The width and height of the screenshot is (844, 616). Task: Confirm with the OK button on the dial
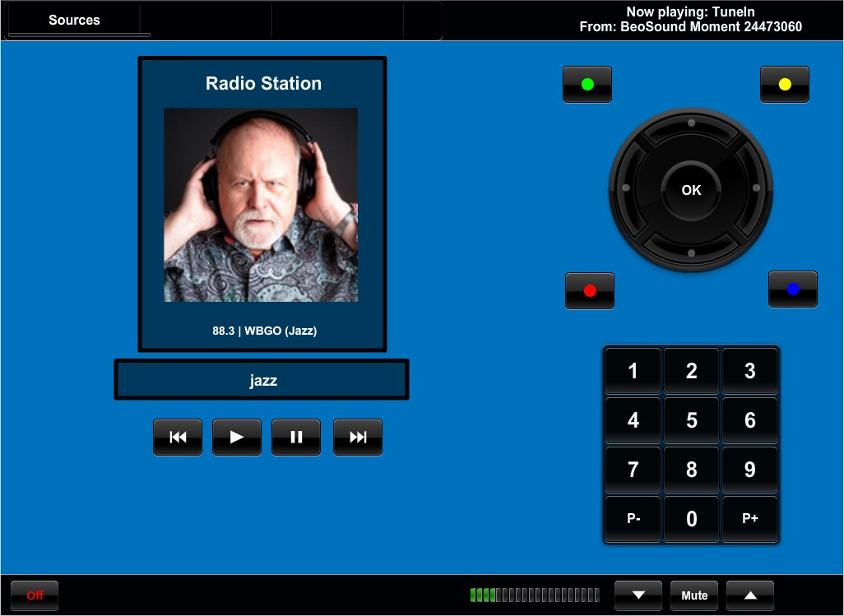(691, 190)
